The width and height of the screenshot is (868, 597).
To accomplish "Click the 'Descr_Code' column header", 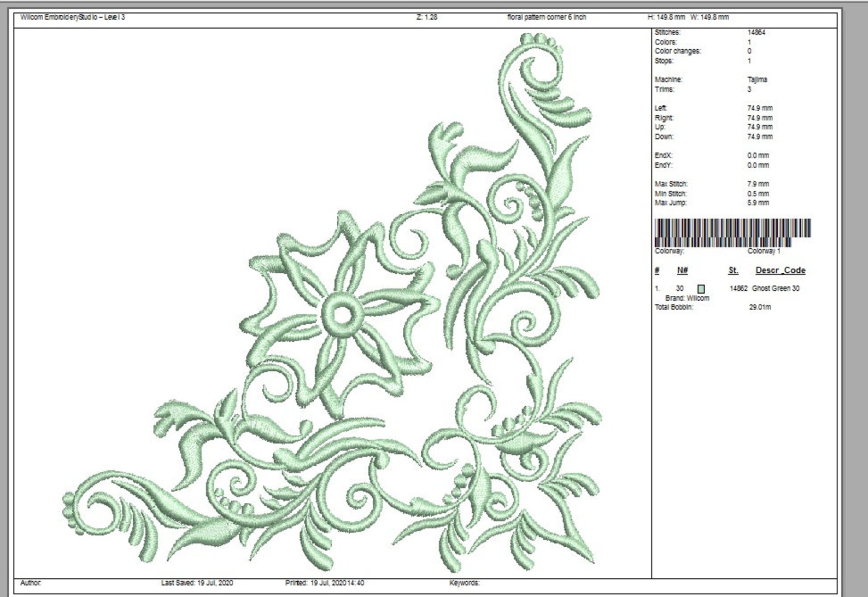I will (x=781, y=271).
